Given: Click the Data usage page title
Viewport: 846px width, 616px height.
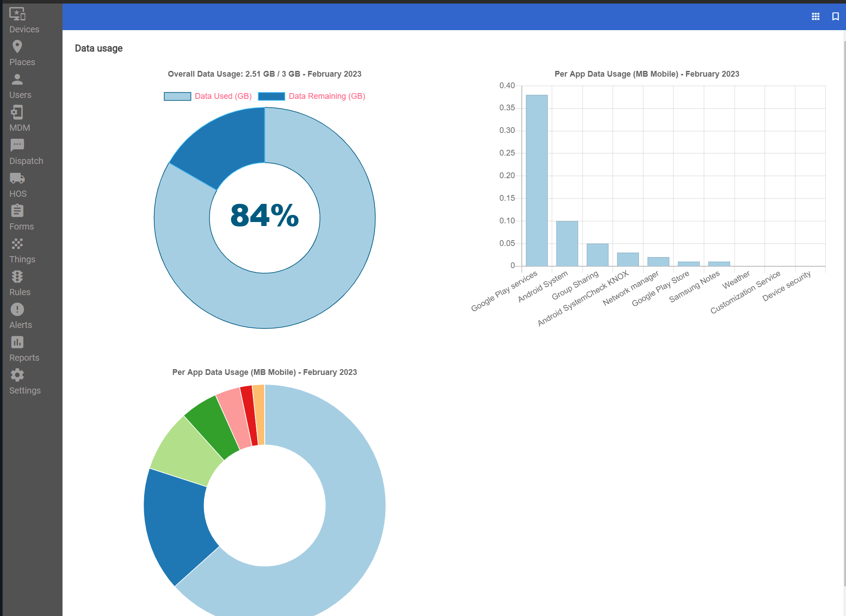Looking at the screenshot, I should pos(99,48).
